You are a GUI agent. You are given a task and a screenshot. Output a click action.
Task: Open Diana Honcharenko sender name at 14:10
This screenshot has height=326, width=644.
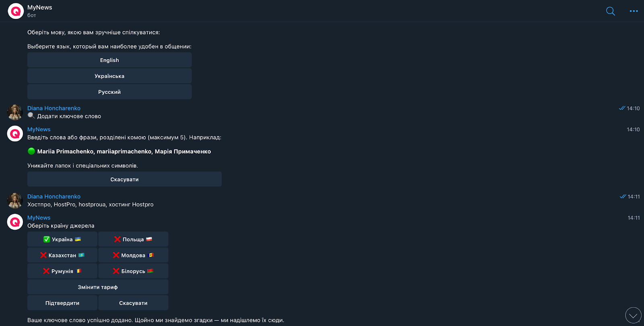(54, 108)
